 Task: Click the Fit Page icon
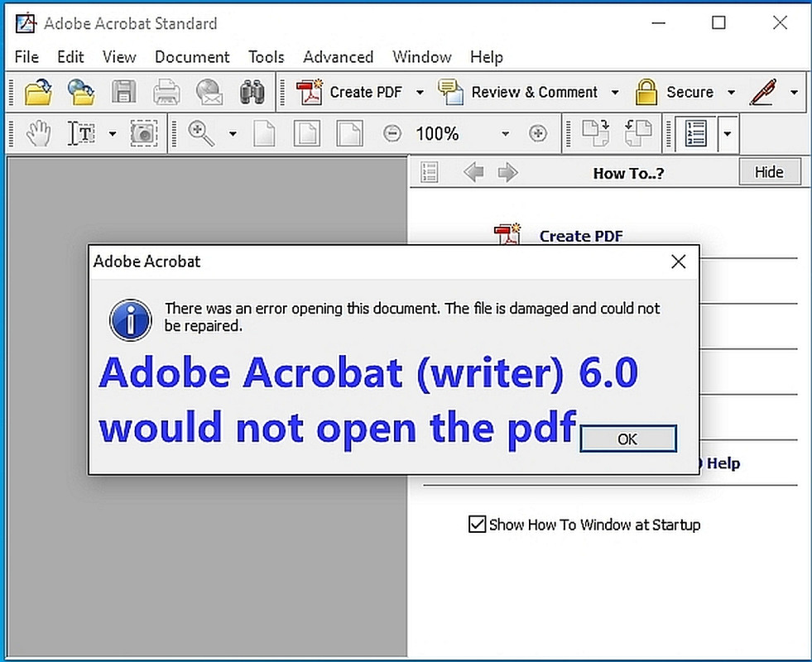[x=306, y=133]
